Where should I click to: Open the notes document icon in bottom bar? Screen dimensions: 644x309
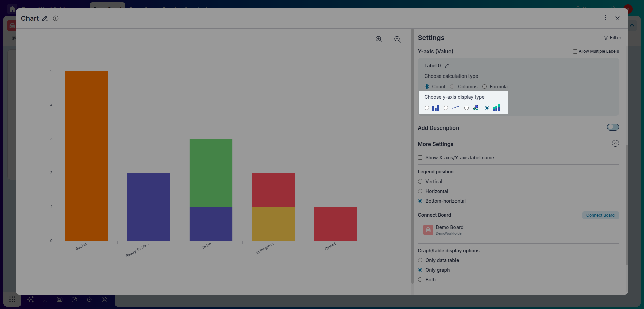click(x=45, y=299)
